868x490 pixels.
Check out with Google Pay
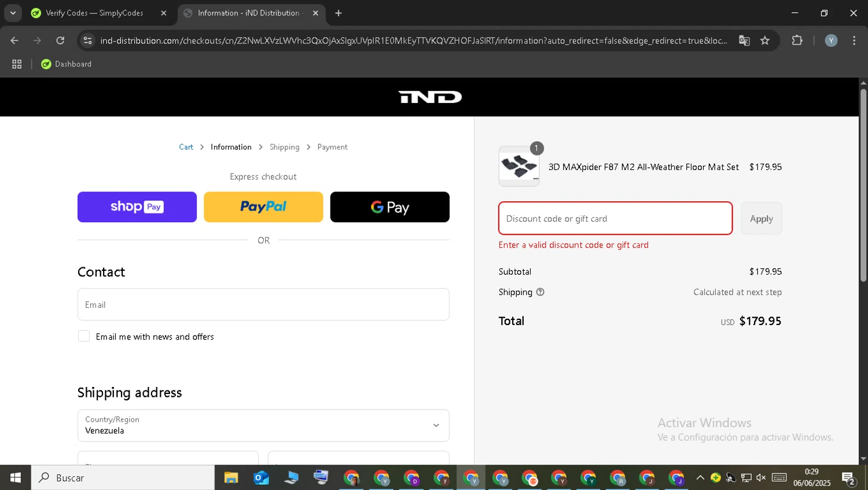coord(389,207)
